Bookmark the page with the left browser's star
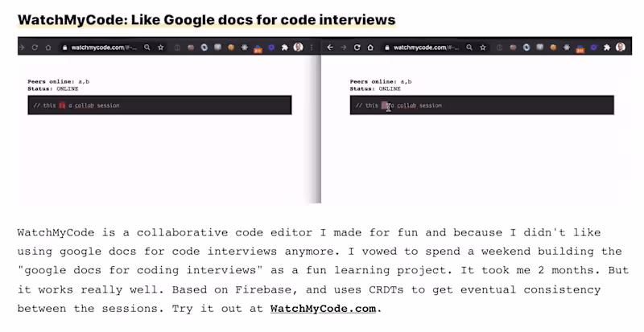 tap(160, 47)
